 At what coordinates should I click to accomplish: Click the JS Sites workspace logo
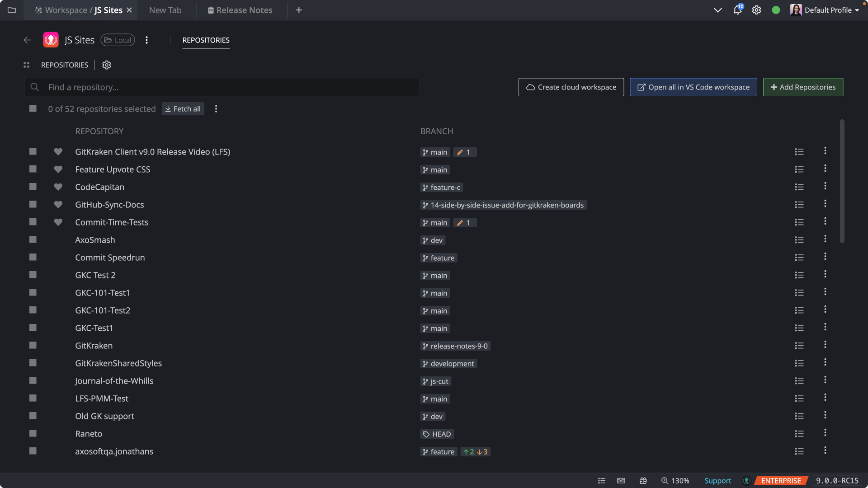(51, 40)
